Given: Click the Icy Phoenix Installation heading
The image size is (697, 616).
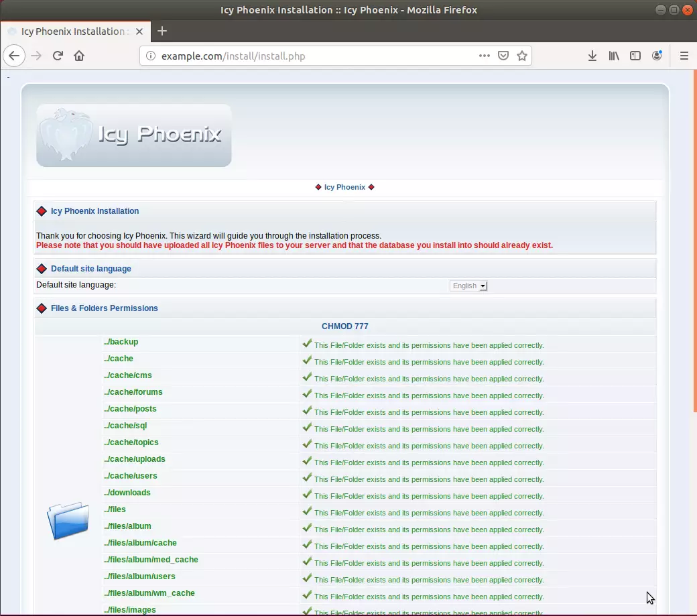Looking at the screenshot, I should (x=94, y=211).
